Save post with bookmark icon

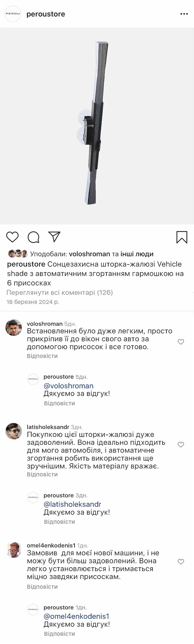click(182, 237)
